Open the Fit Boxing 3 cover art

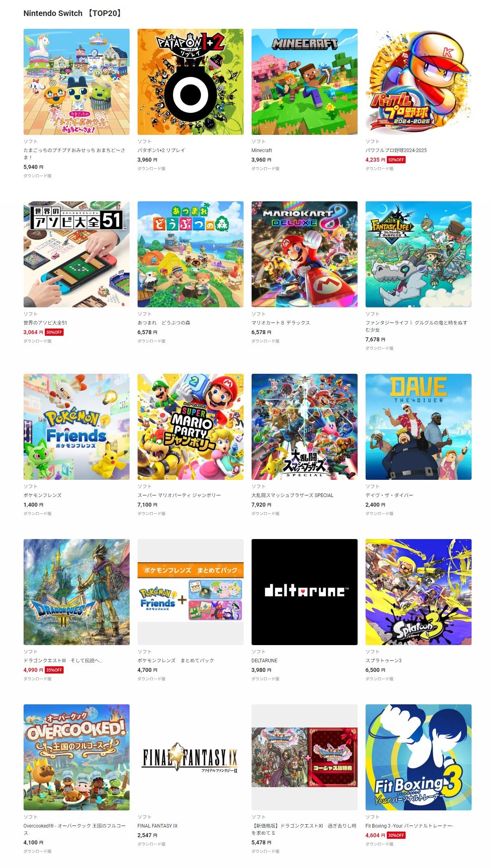pos(418,757)
